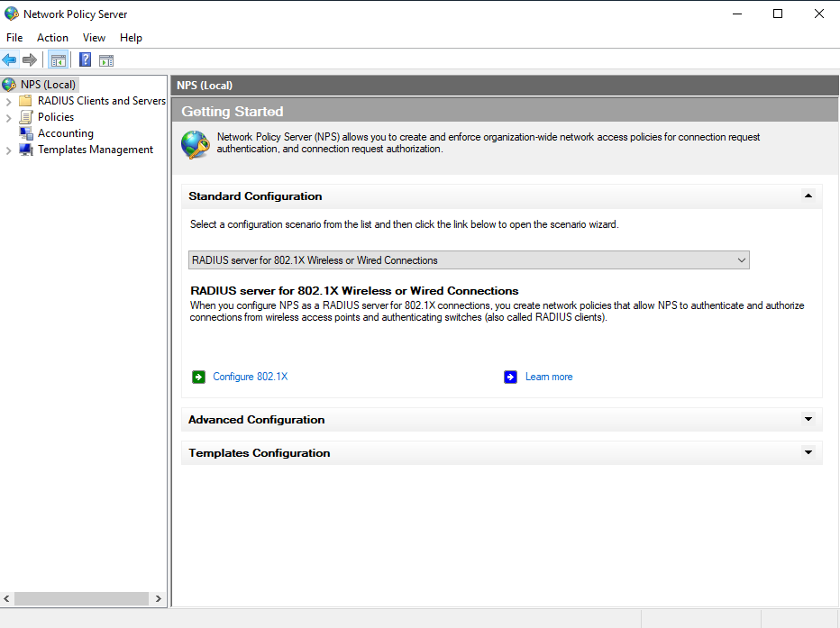Select the Accounting tree item
Screen dimensions: 840x628
pyautogui.click(x=66, y=133)
